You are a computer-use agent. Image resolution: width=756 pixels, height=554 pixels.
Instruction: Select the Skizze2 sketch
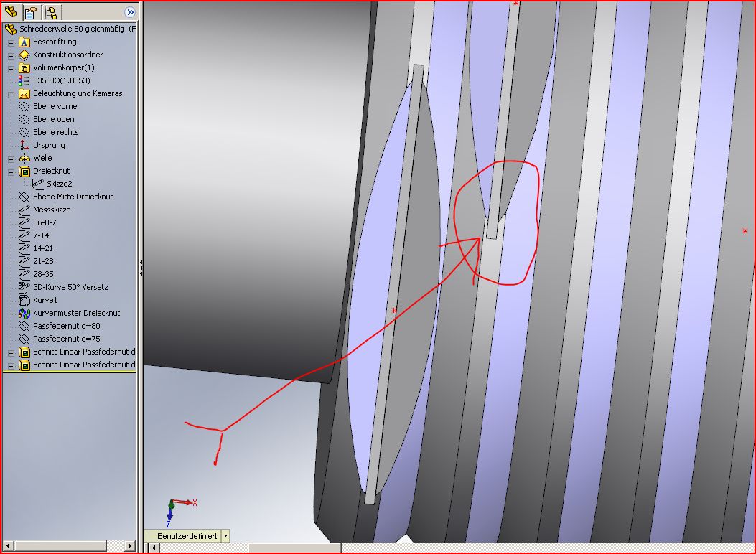(x=60, y=184)
